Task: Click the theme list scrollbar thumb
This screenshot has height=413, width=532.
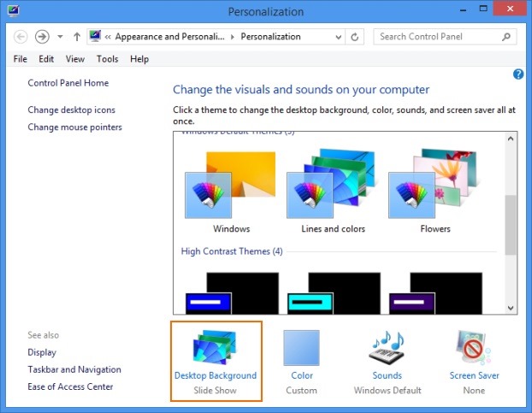Action: 511,225
